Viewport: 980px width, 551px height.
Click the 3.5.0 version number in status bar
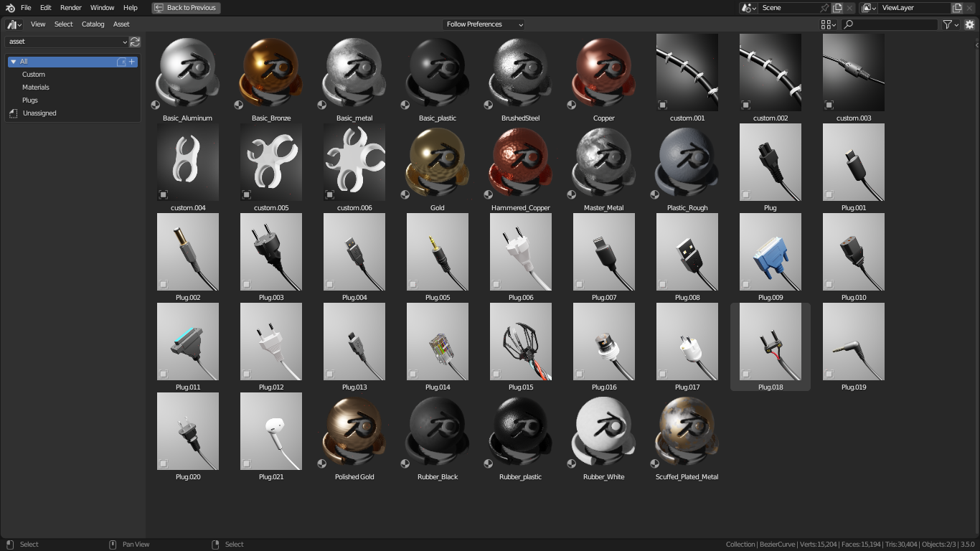tap(967, 545)
